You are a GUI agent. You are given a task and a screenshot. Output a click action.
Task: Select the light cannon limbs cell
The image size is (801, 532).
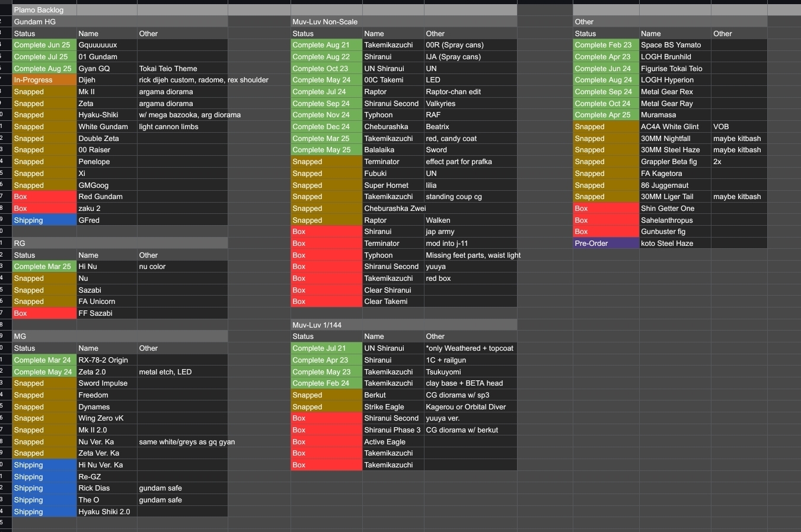[x=183, y=127]
